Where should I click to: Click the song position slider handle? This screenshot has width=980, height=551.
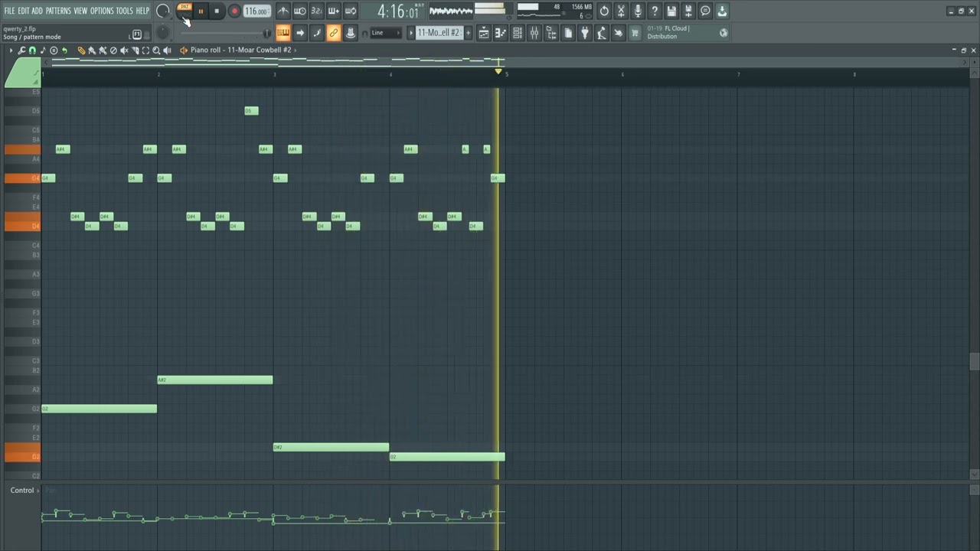[x=266, y=33]
